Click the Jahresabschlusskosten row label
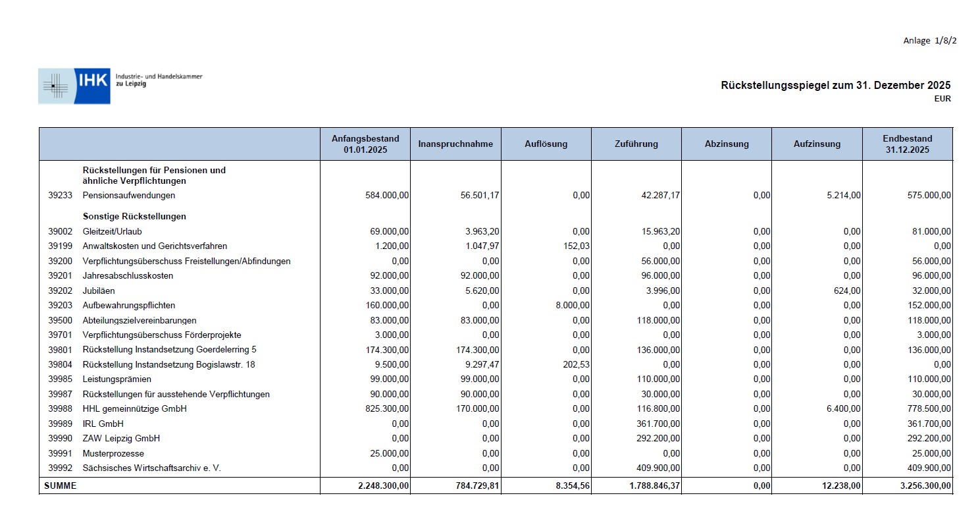The height and width of the screenshot is (527, 980). (x=128, y=276)
